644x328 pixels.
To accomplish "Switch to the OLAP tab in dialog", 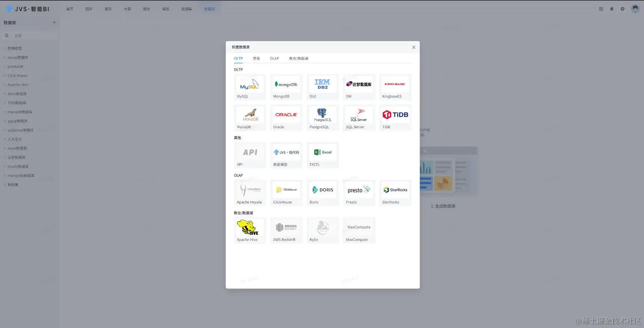I will tap(274, 58).
